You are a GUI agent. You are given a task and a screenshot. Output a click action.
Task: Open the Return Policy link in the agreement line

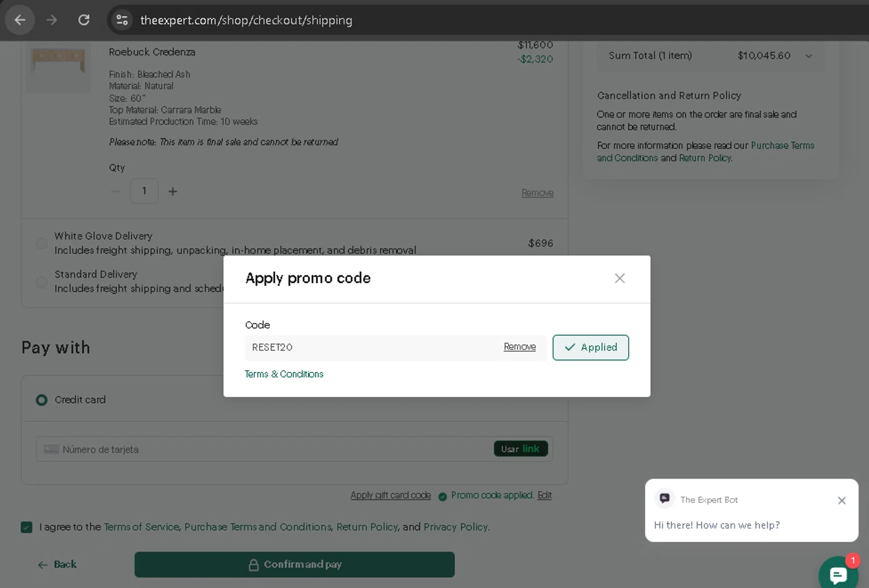(367, 527)
